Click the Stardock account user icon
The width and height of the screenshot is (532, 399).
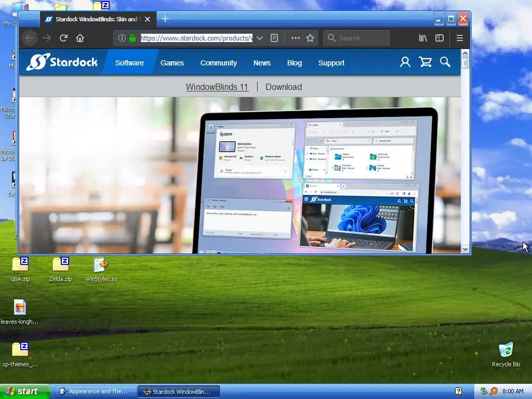(405, 62)
